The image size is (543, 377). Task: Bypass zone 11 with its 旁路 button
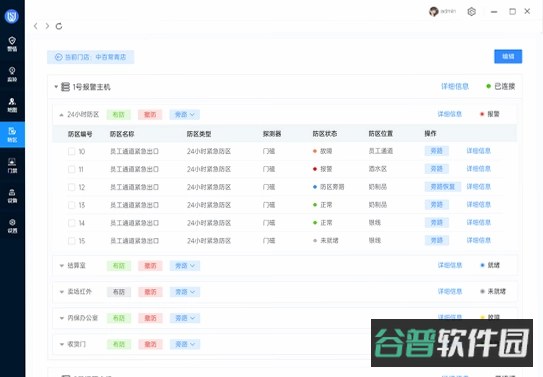click(x=436, y=169)
